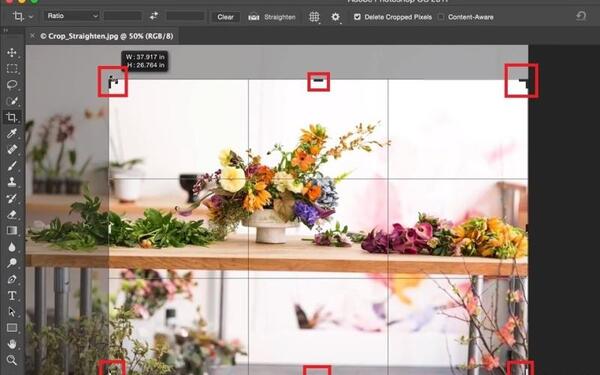Screen dimensions: 600x375
Task: Click the Clear button
Action: pos(225,17)
